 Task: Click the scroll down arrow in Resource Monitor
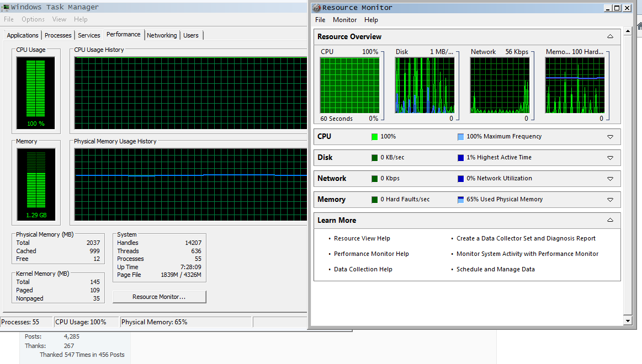(628, 321)
